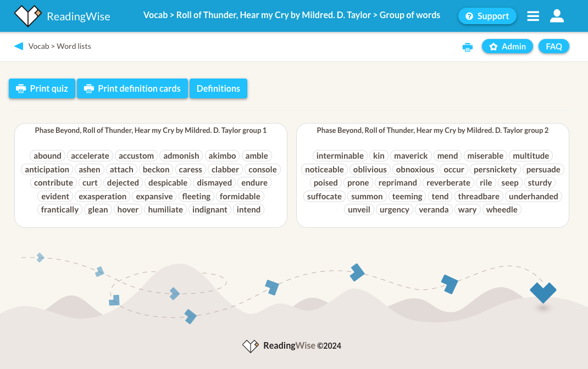Image resolution: width=588 pixels, height=369 pixels.
Task: Click the printer icon beside Admin
Action: [x=468, y=47]
